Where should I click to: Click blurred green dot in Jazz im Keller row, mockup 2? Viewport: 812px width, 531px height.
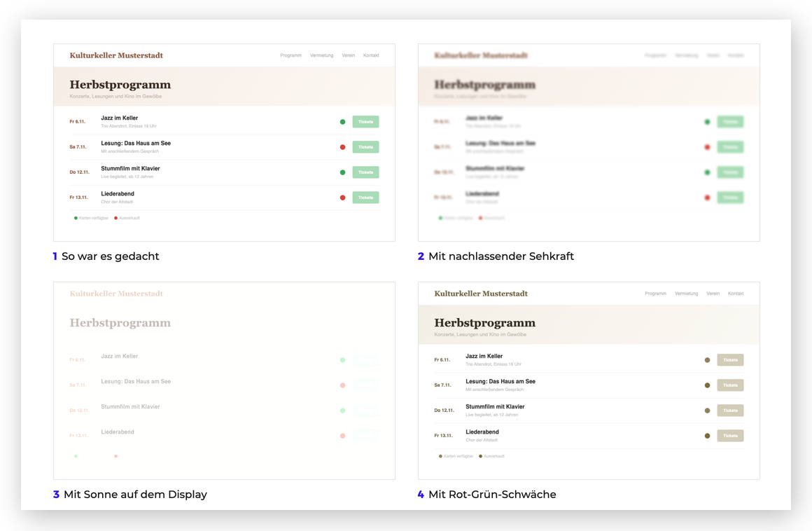(707, 122)
